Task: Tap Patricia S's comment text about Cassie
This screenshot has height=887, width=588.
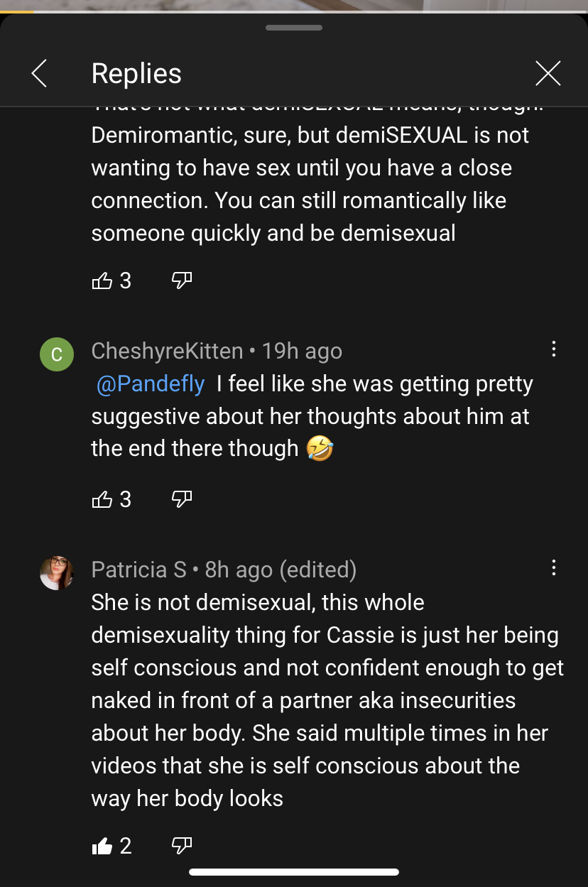Action: pyautogui.click(x=327, y=700)
